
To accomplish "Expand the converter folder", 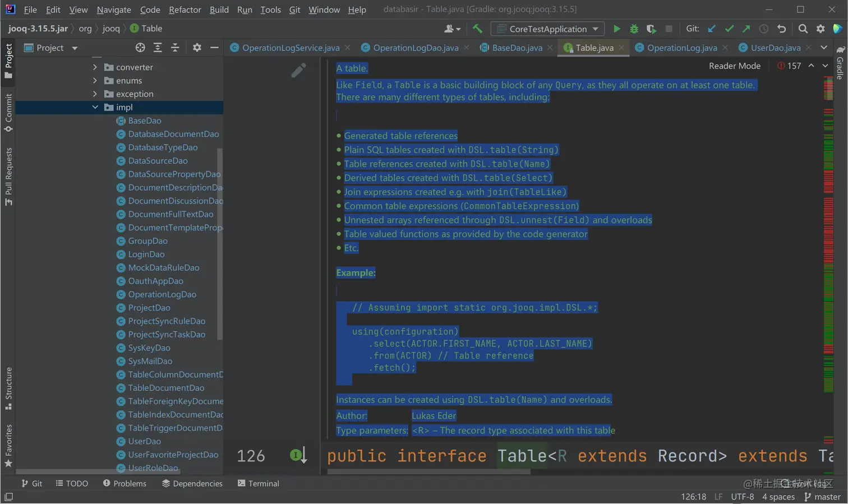I will (95, 67).
